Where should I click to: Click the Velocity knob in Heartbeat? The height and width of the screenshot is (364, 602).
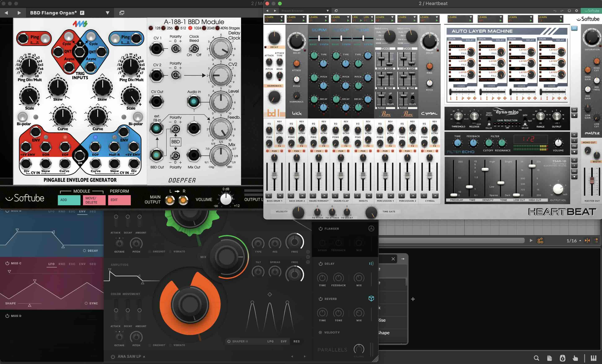(x=298, y=212)
